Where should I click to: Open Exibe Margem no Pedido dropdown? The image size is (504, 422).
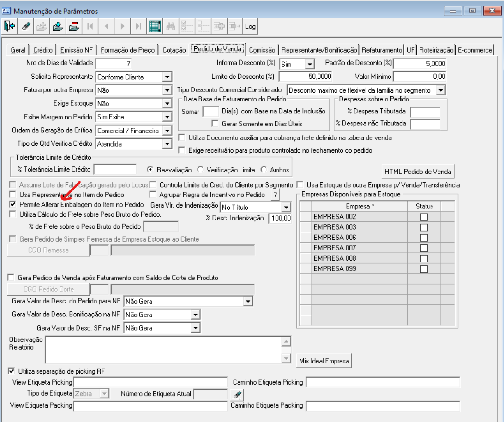[x=167, y=117]
